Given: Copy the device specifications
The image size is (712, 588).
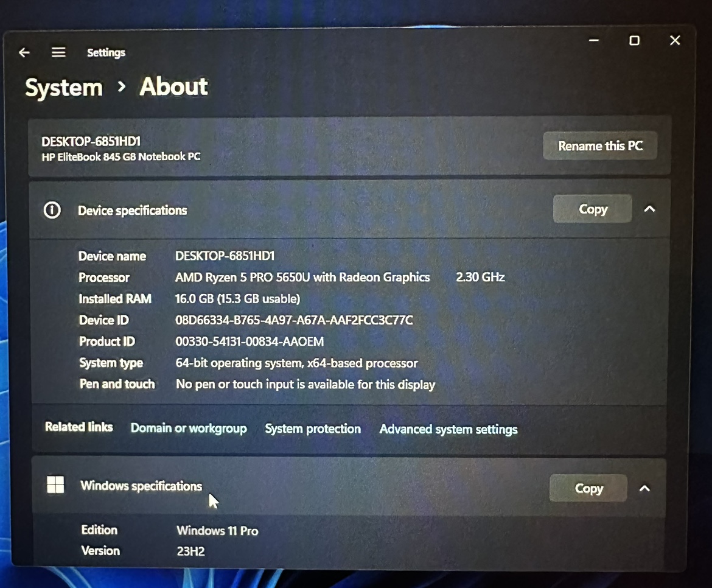Looking at the screenshot, I should tap(592, 209).
